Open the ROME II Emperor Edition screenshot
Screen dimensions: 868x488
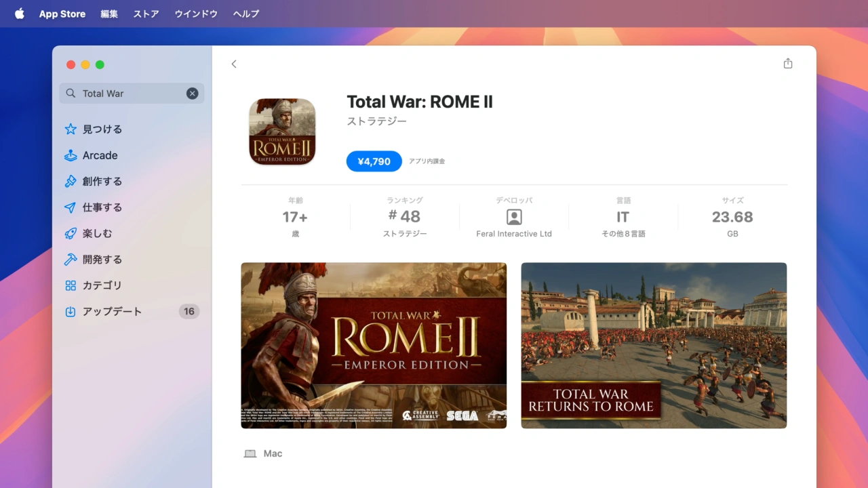tap(374, 346)
